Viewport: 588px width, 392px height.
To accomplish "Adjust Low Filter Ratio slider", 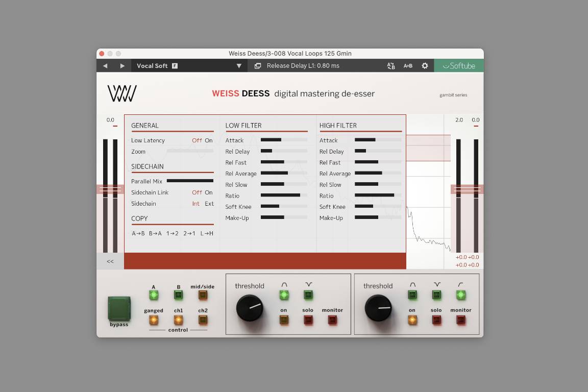I will (x=284, y=195).
